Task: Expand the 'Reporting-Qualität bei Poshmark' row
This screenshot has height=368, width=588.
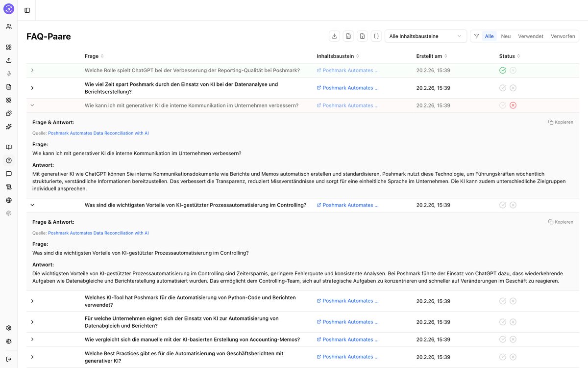Action: point(32,71)
